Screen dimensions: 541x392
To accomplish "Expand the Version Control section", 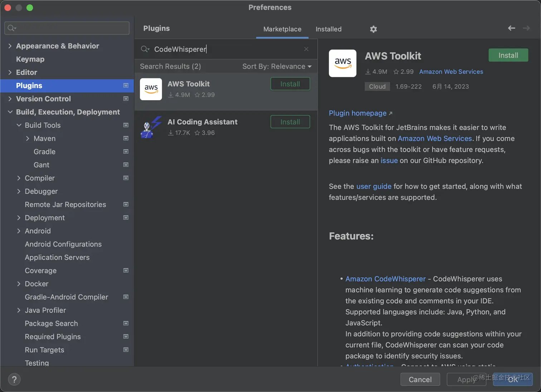I will pyautogui.click(x=10, y=99).
